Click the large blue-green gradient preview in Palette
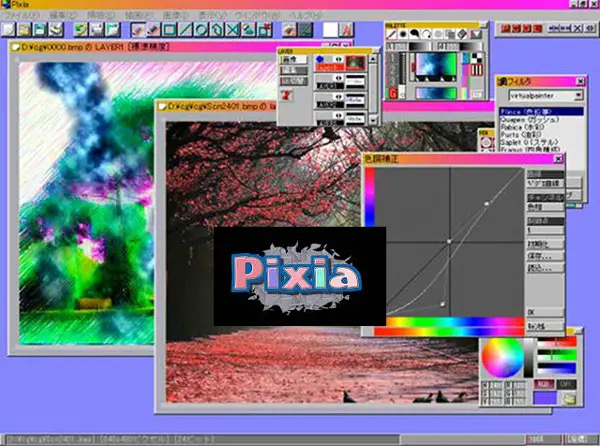Viewport: 600px width, 446px height. coord(436,65)
